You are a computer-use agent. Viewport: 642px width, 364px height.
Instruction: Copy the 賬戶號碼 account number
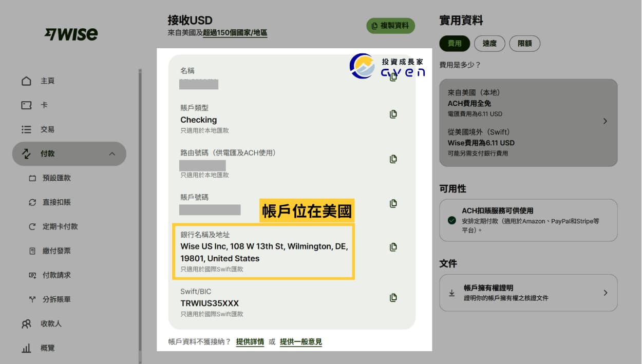[x=393, y=203]
